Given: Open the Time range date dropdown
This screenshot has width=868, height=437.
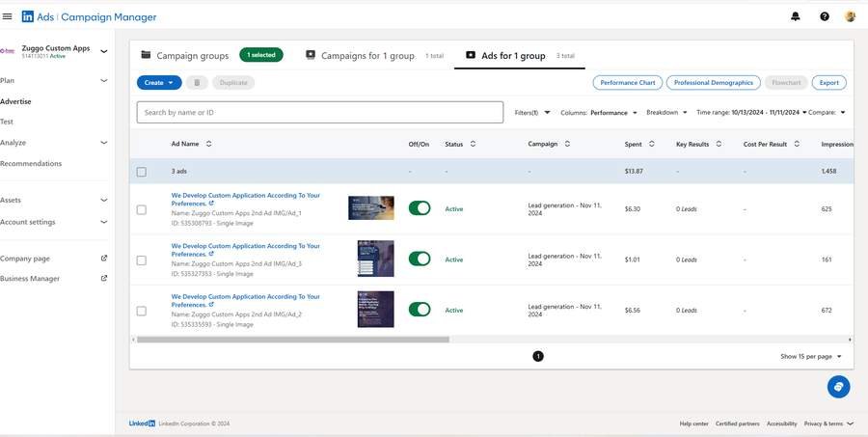Looking at the screenshot, I should (x=751, y=113).
